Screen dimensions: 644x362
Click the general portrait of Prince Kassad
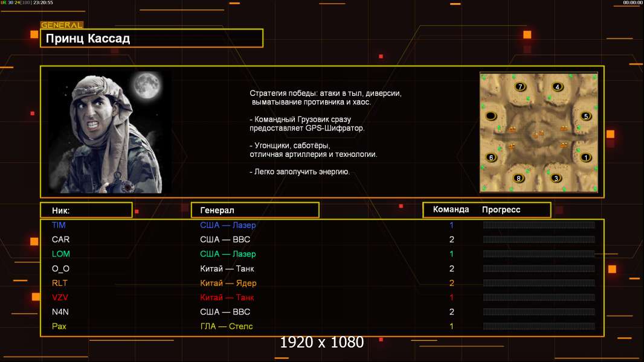click(110, 132)
